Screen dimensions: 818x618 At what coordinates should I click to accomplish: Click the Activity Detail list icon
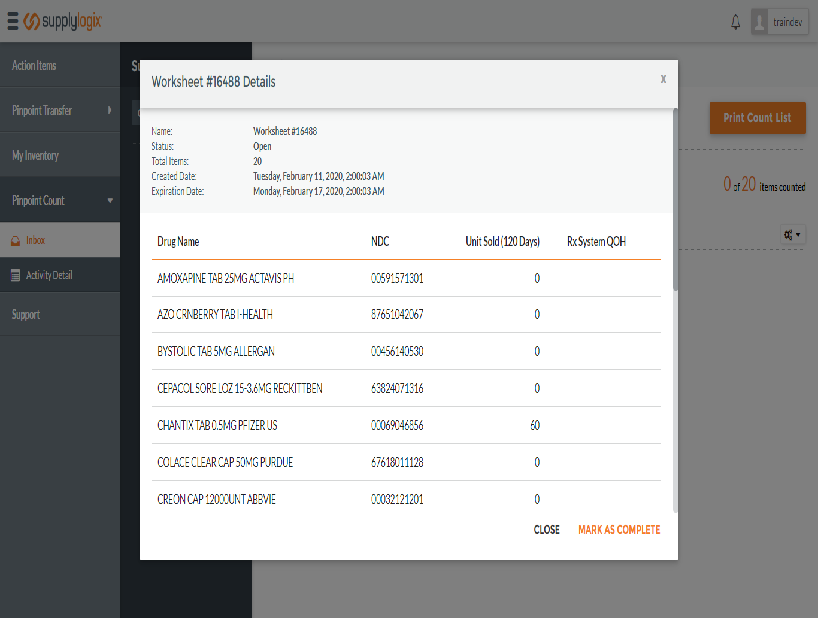point(15,275)
